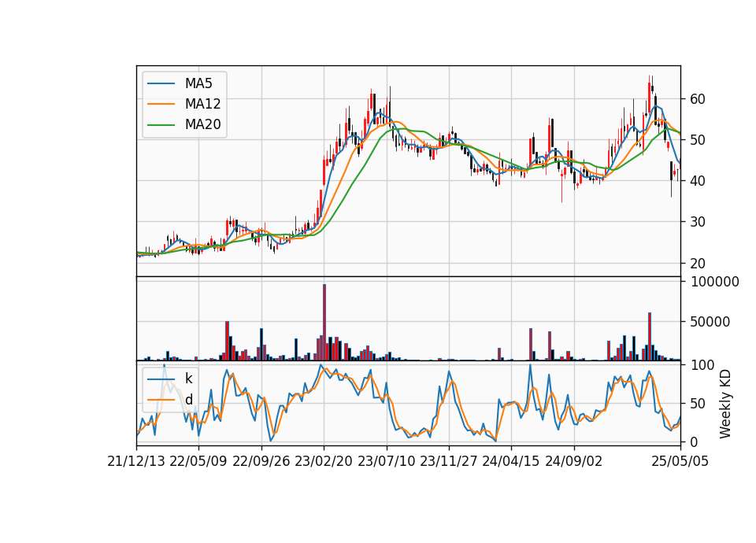Click the tallest volume bar near 23/02/20

click(x=324, y=322)
